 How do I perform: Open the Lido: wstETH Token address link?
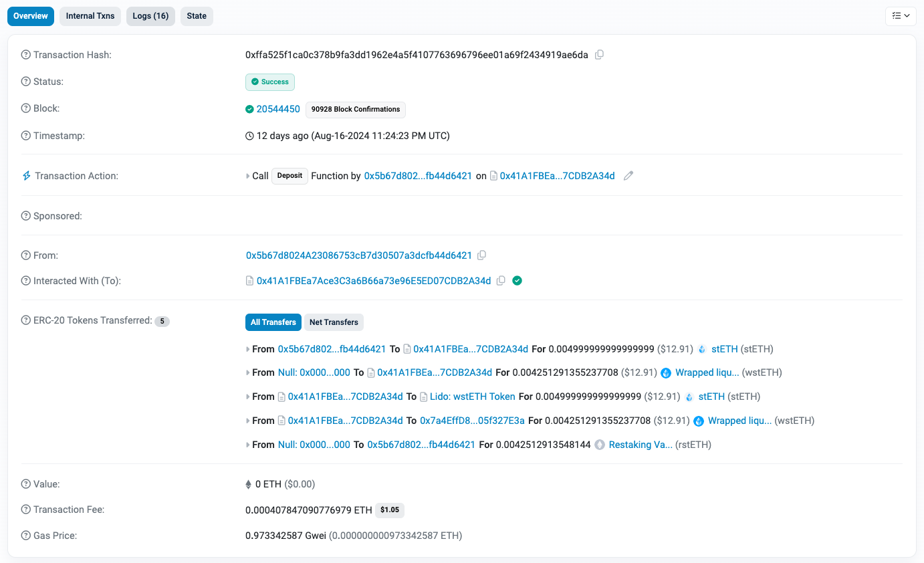[484, 397]
